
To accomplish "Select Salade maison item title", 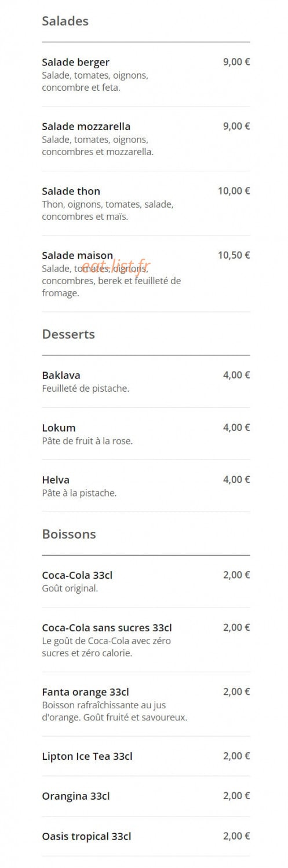I will click(x=78, y=255).
